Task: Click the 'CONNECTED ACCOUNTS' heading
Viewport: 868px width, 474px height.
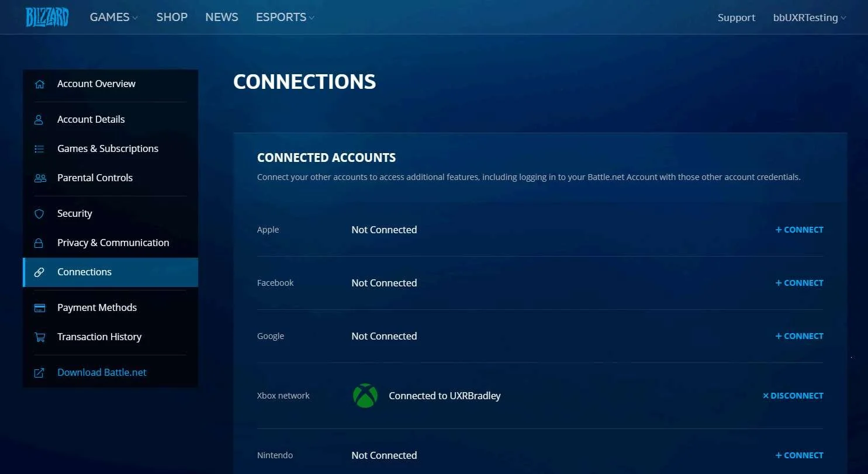Action: (326, 158)
